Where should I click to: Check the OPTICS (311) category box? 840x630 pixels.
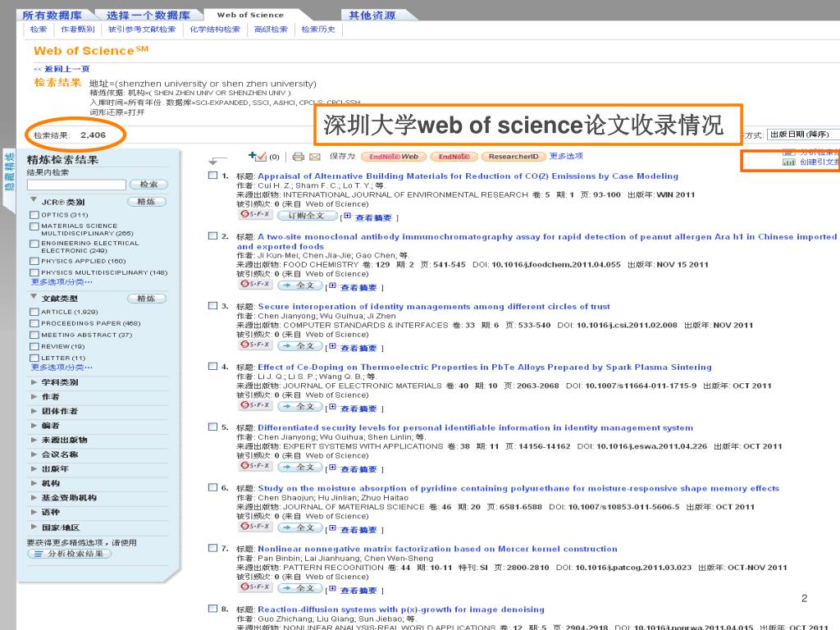click(34, 215)
